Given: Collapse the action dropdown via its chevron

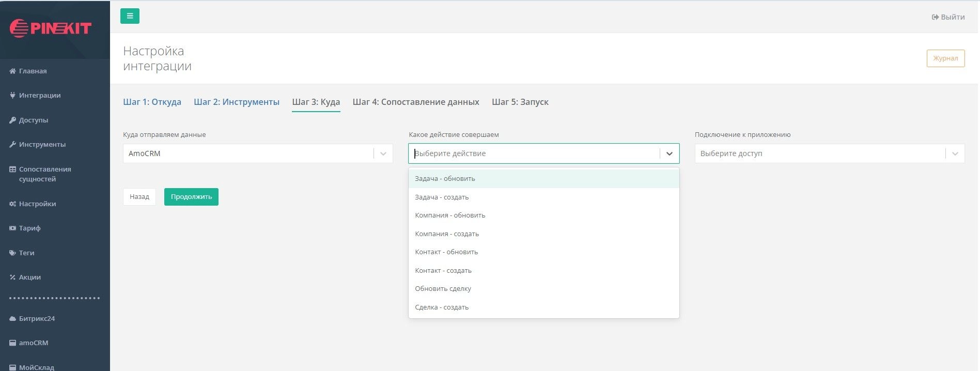Looking at the screenshot, I should click(669, 153).
